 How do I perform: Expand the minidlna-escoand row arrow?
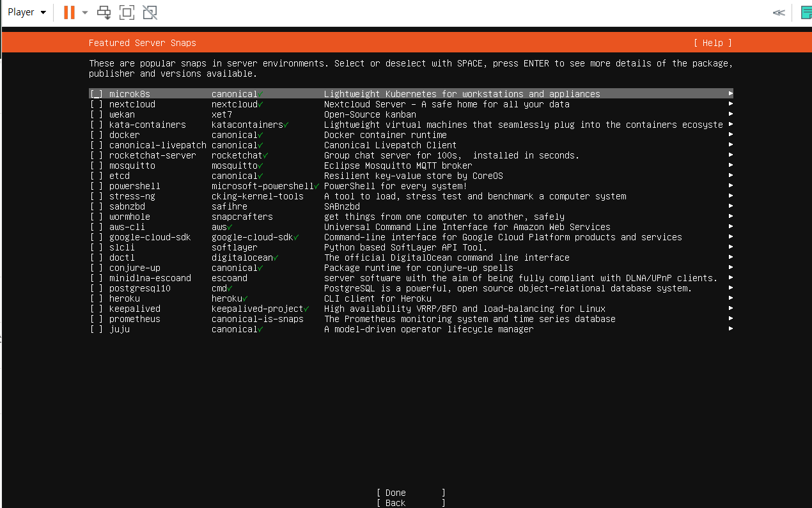(x=730, y=278)
